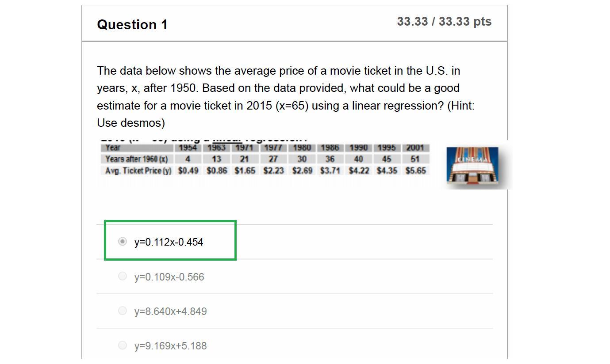Click the $0.49 ticket price cell
The width and height of the screenshot is (610, 364).
tap(188, 171)
